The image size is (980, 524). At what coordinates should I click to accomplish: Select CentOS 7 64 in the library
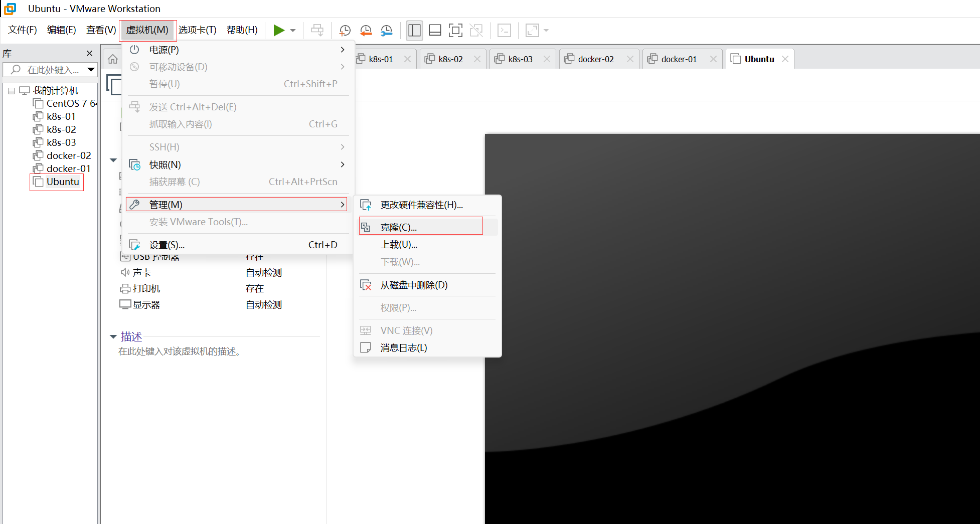65,103
